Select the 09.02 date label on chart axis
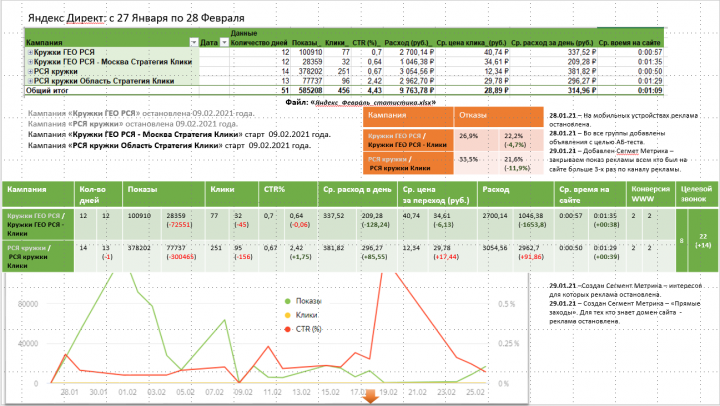Screen dimensions: 720x406 click(x=243, y=392)
